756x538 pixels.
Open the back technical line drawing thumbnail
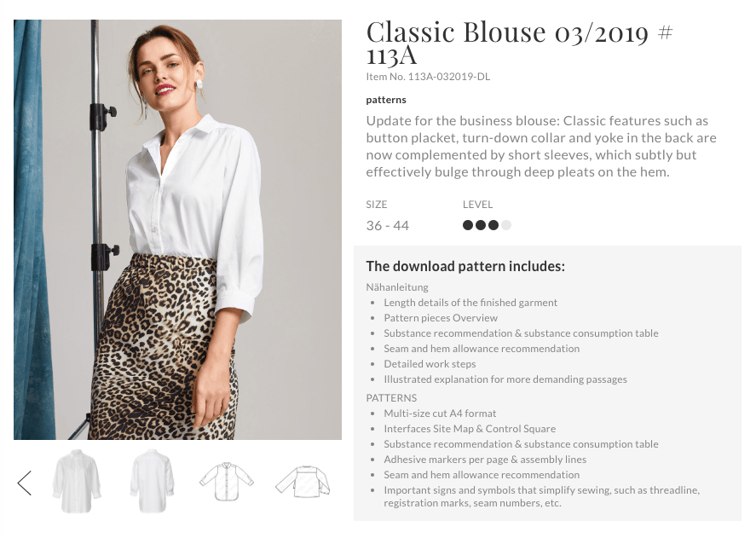click(302, 482)
